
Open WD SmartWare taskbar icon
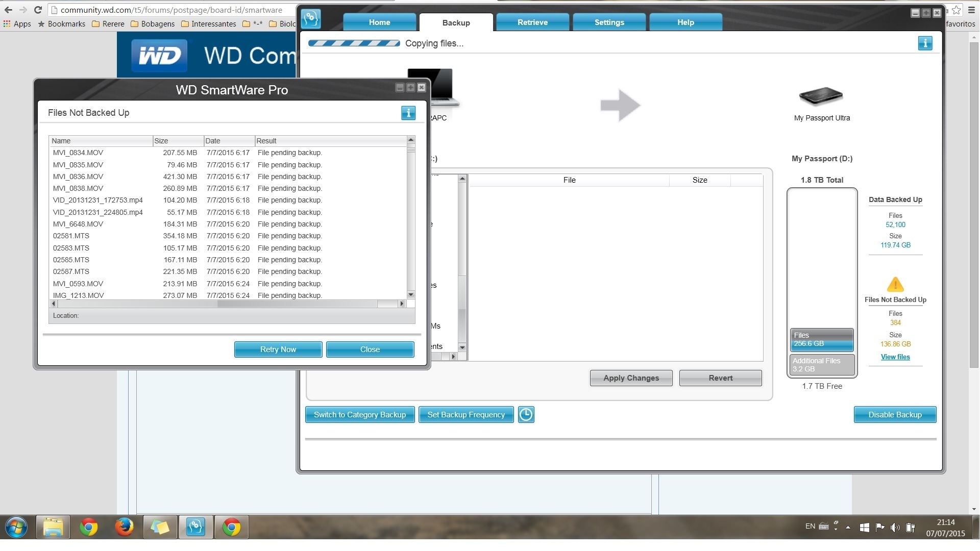[x=195, y=527]
